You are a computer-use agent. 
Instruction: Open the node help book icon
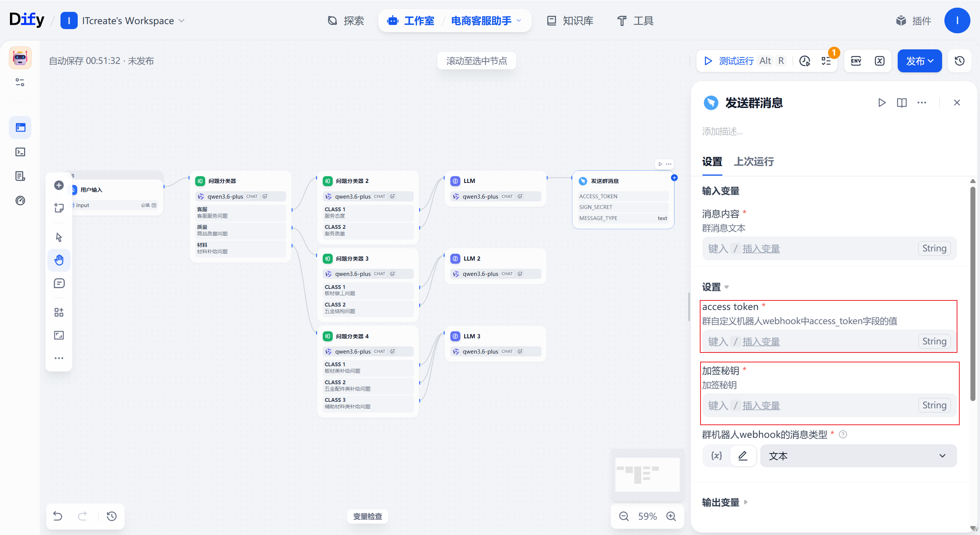[x=902, y=103]
